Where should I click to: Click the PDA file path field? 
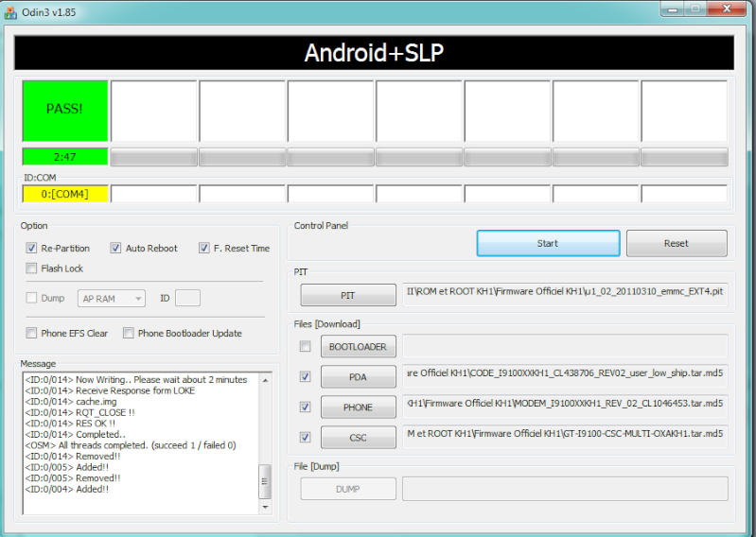tap(565, 376)
